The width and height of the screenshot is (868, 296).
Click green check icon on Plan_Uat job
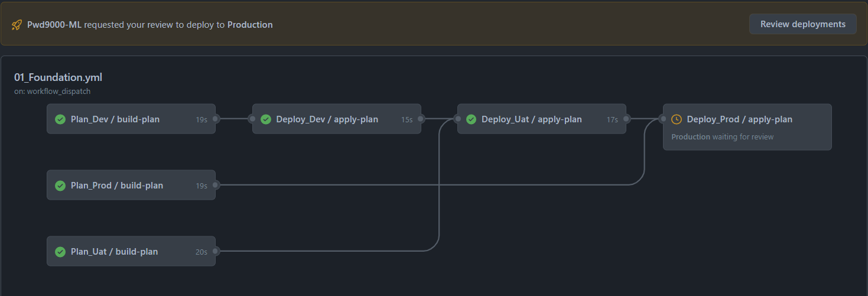pyautogui.click(x=60, y=252)
